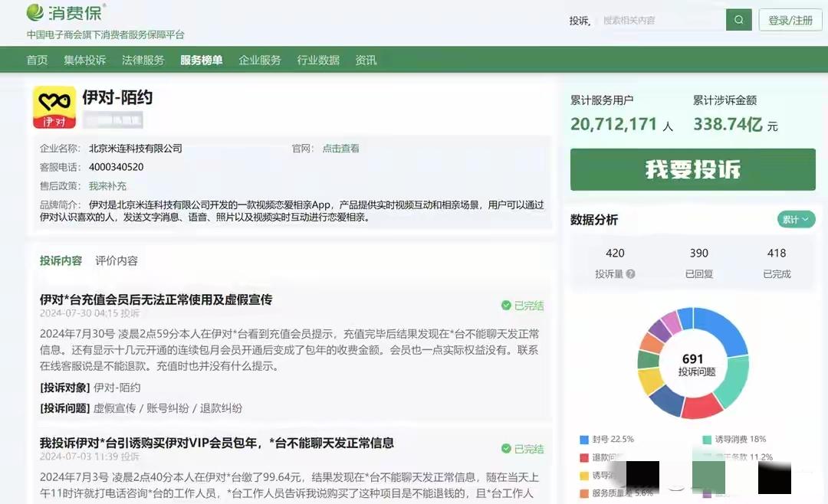Click the red segment of the donut chart
This screenshot has width=828, height=504.
(x=701, y=407)
